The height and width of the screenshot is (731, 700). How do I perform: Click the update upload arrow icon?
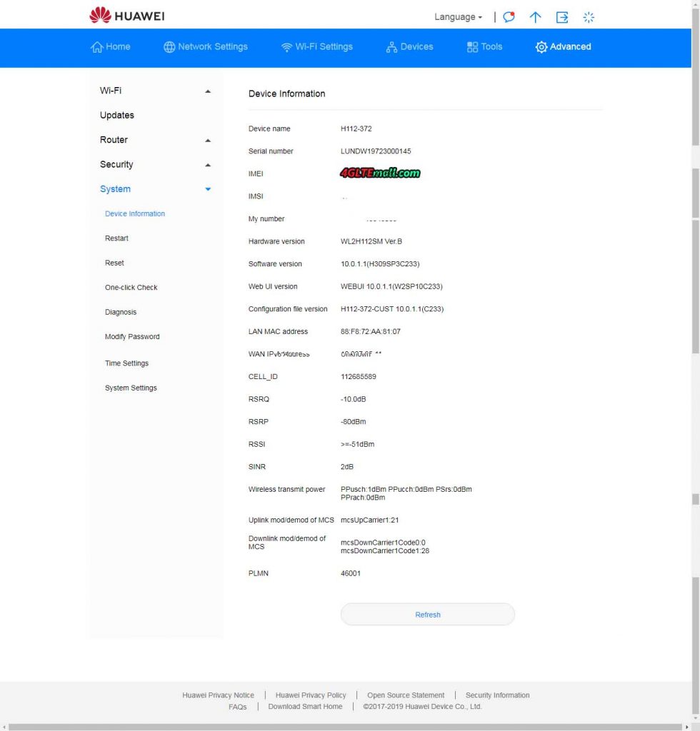coord(535,16)
